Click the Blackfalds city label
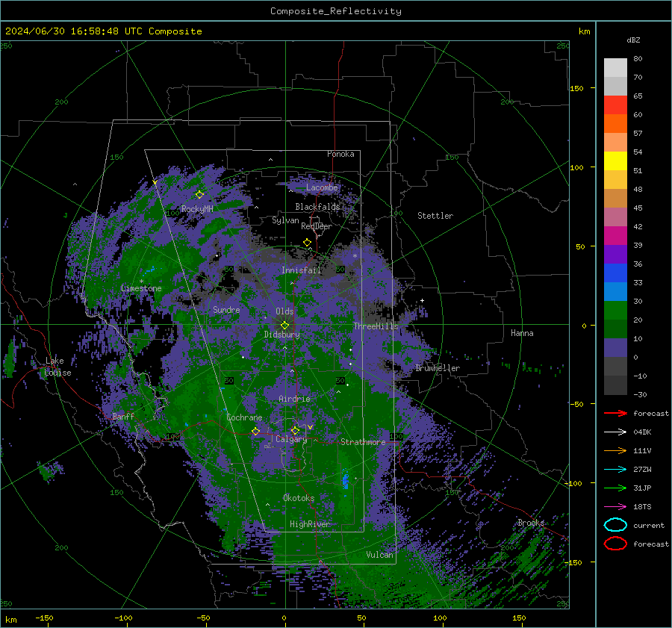 tap(317, 207)
